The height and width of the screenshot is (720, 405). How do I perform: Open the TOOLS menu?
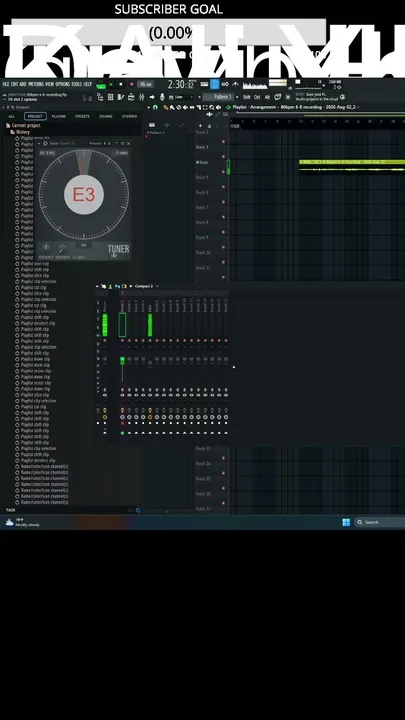click(x=77, y=84)
